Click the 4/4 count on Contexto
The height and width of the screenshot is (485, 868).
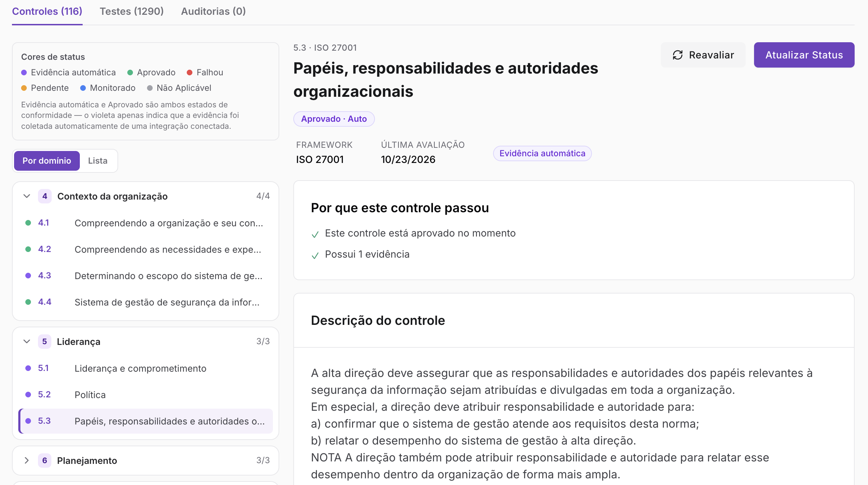click(263, 196)
